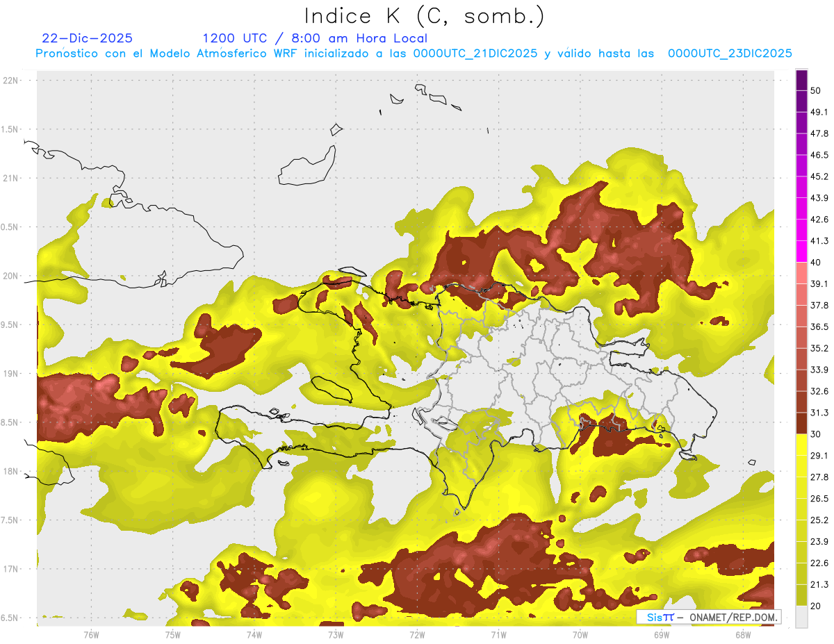Screen dimensions: 834x644
Task: Click the '76W' longitude label
Action: coord(91,634)
